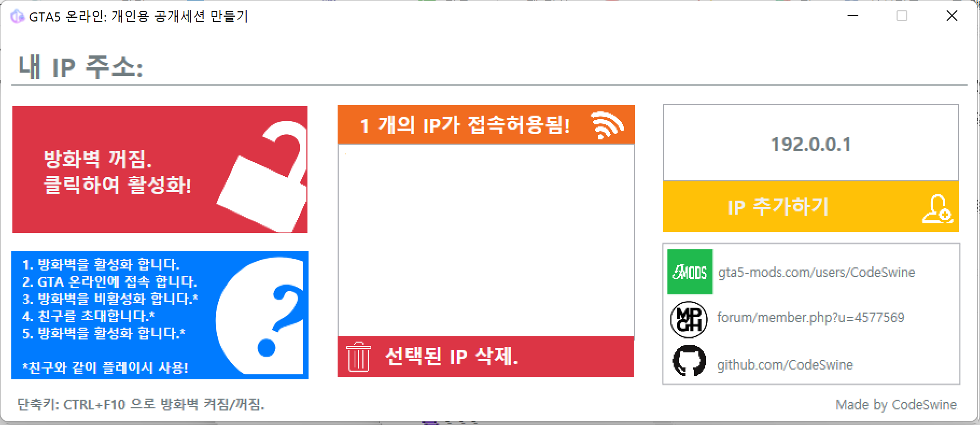Viewport: 980px width, 425px height.
Task: Open the MPGH forum logo icon
Action: pos(689,319)
